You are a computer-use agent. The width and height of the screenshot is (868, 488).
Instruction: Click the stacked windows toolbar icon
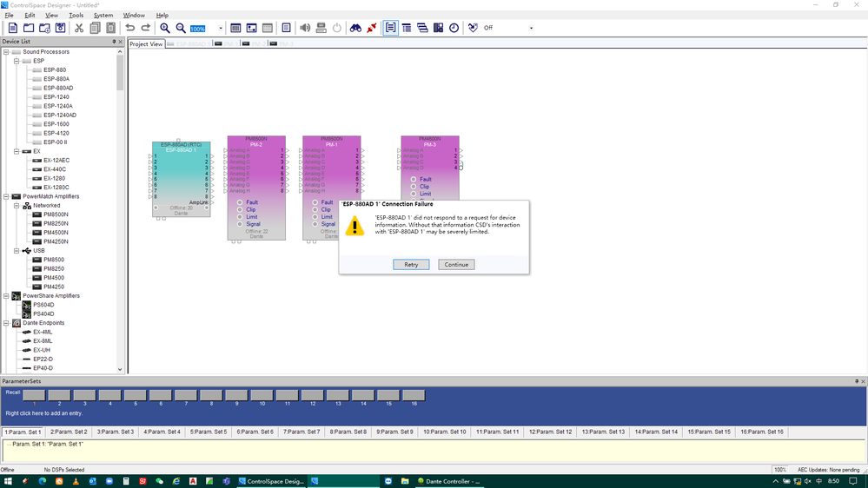[x=422, y=28]
